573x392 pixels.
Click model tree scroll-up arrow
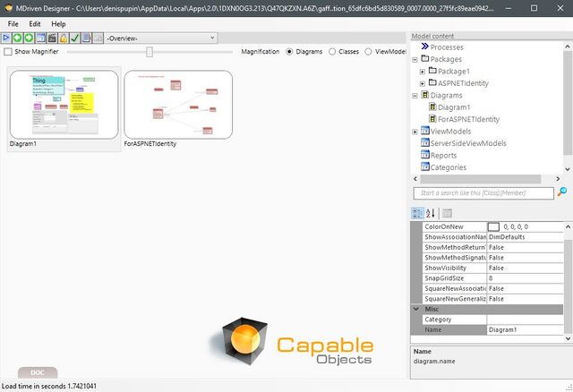(567, 47)
